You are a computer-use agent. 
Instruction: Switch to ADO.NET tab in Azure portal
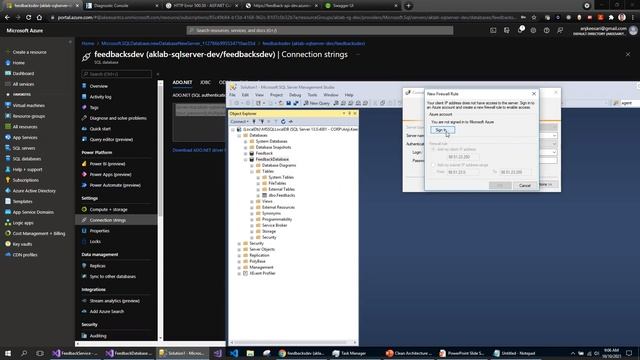[182, 82]
